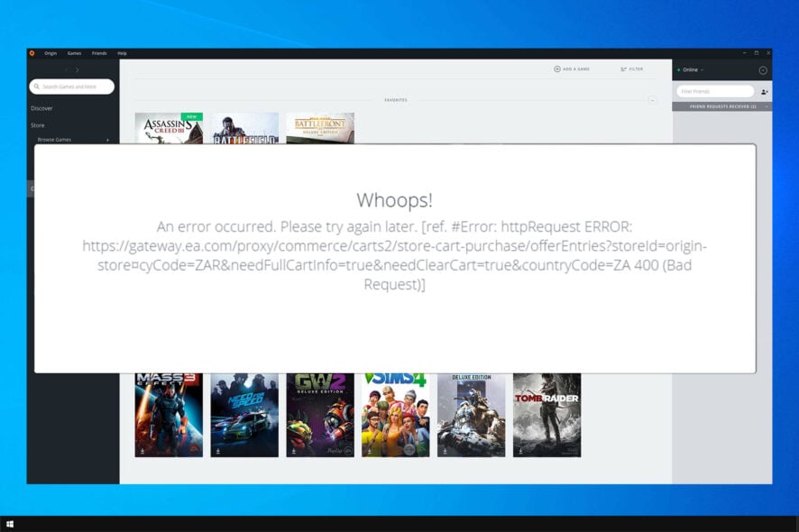Open the Origin menu
The image size is (799, 532).
[51, 53]
